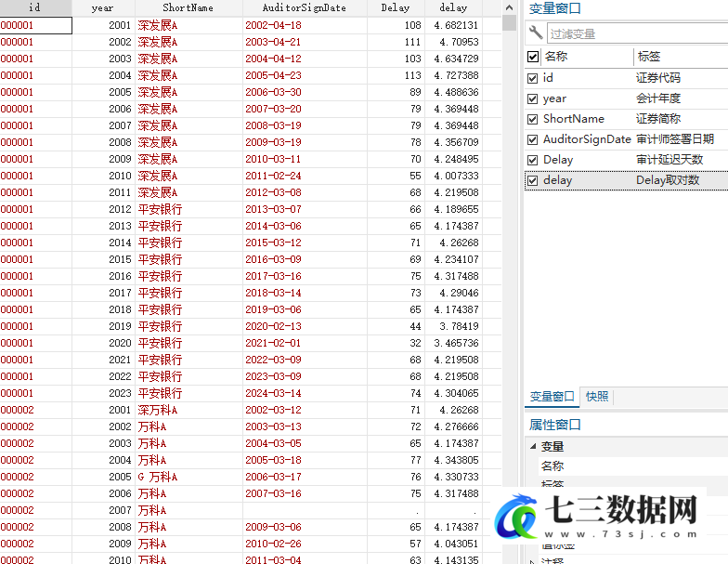Image resolution: width=728 pixels, height=564 pixels.
Task: Click ShortName G 万科A cell
Action: tap(158, 478)
